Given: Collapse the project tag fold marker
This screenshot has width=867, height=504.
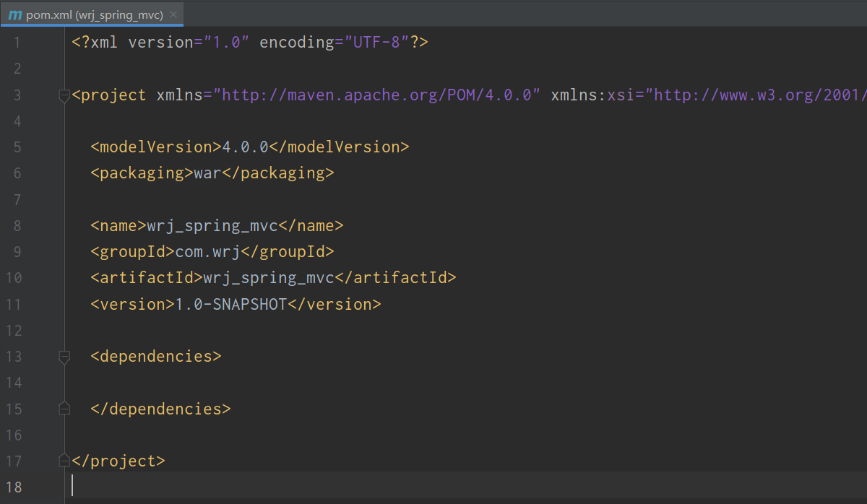Looking at the screenshot, I should [64, 95].
